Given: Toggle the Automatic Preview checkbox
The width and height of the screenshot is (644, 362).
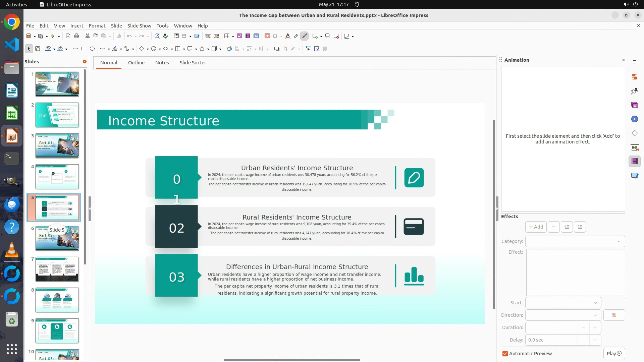Looking at the screenshot, I should pyautogui.click(x=505, y=354).
